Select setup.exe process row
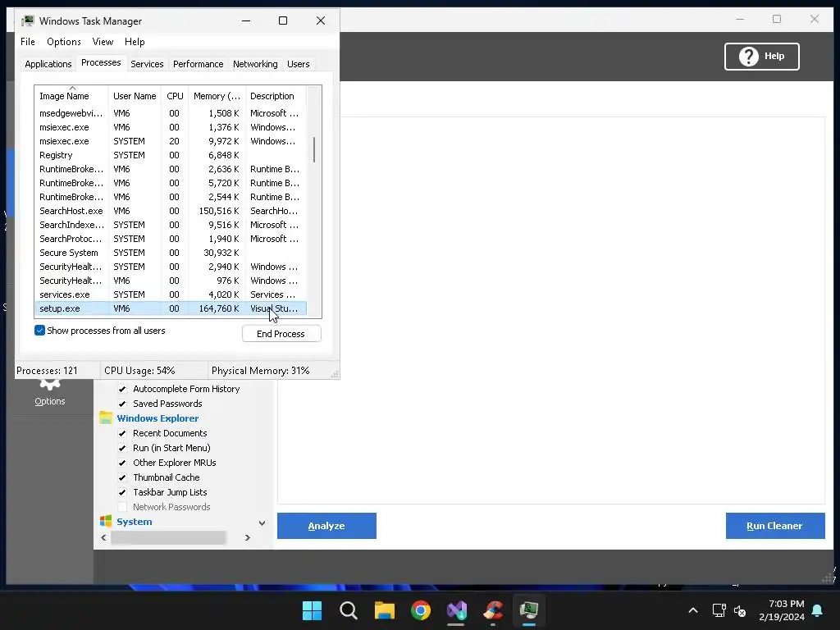Image resolution: width=840 pixels, height=630 pixels. tap(171, 308)
